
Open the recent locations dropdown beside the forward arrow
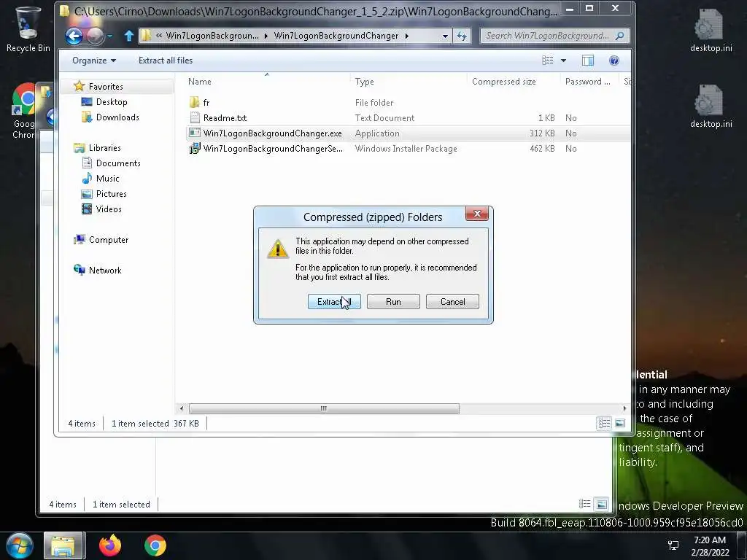click(109, 36)
